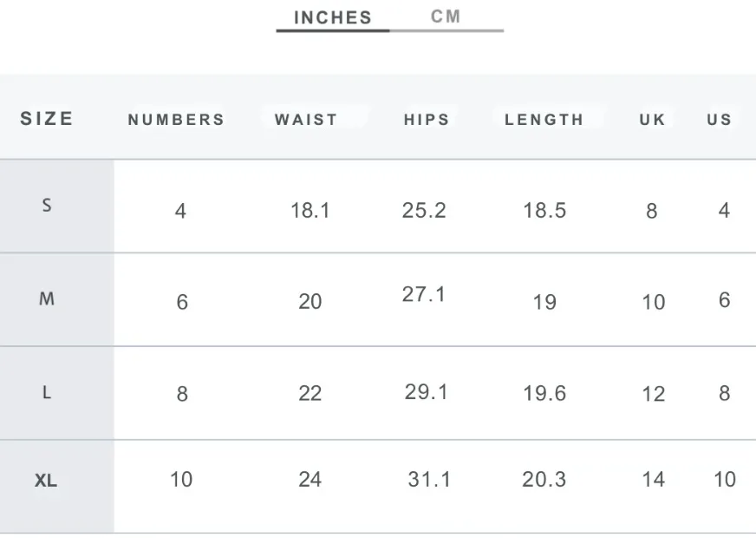Click the UK size 14 cell
This screenshot has height=538, width=756.
pos(654,480)
